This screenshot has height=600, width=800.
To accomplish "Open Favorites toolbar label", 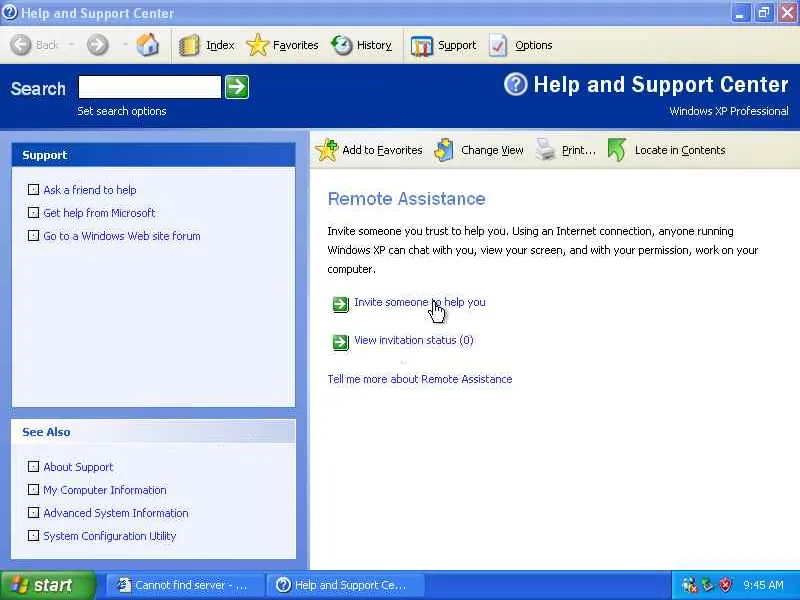I will pyautogui.click(x=295, y=45).
